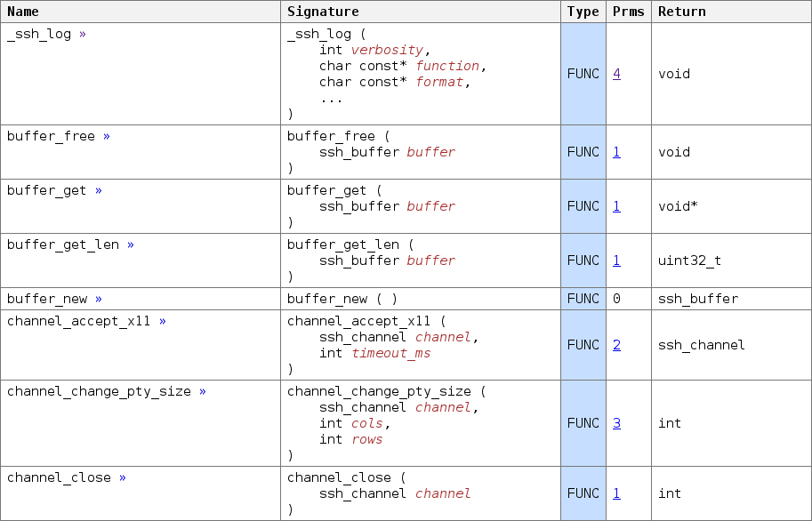Select the Type column header

tap(583, 12)
